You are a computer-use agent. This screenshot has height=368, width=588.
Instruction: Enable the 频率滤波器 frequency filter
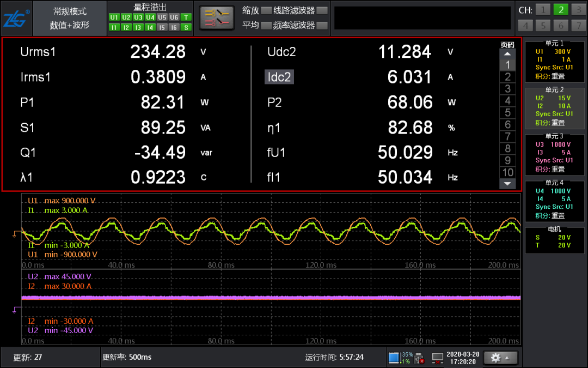point(322,25)
